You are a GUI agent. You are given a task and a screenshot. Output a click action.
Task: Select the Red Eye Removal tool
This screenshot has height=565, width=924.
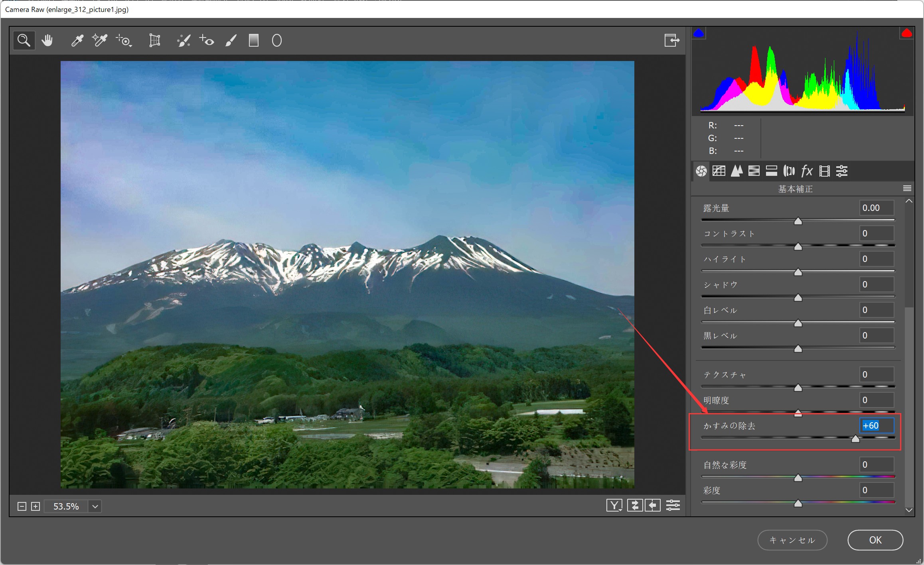coord(207,40)
